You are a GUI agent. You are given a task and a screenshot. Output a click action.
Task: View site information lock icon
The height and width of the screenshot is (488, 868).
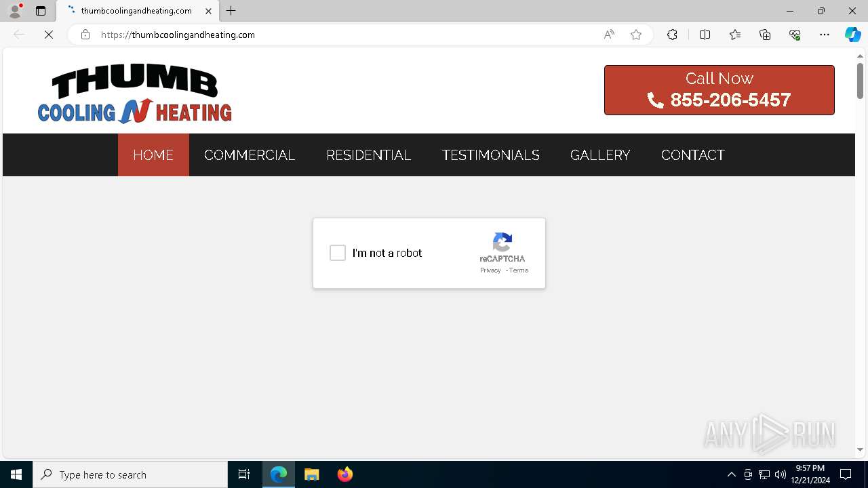click(85, 35)
